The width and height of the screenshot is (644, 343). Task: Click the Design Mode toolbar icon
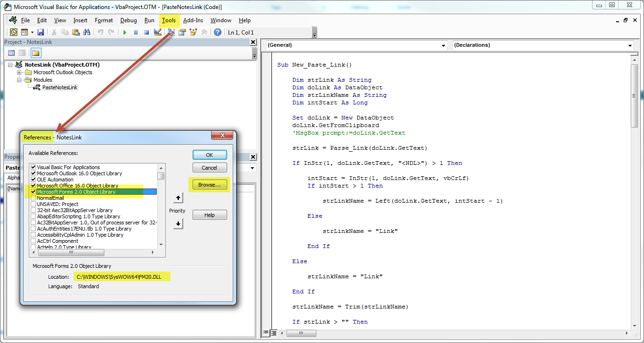pos(158,32)
